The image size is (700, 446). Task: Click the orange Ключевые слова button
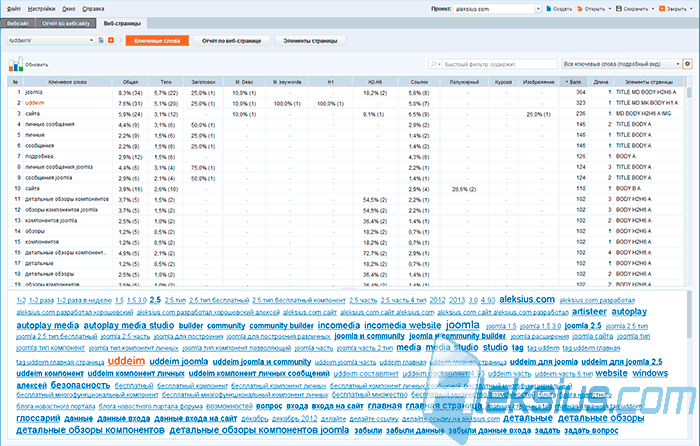tap(157, 41)
